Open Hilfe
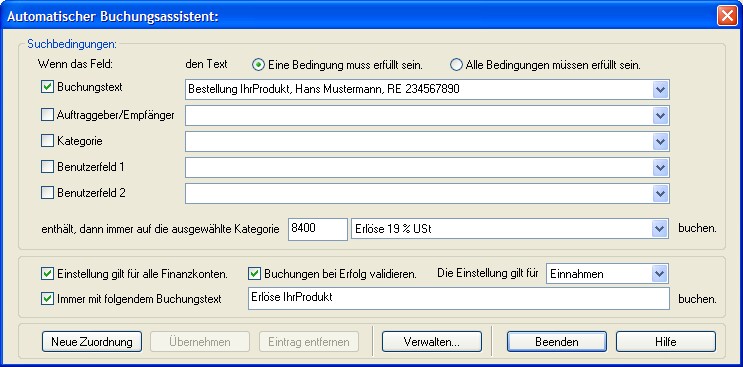This screenshot has width=743, height=367. pos(666,341)
